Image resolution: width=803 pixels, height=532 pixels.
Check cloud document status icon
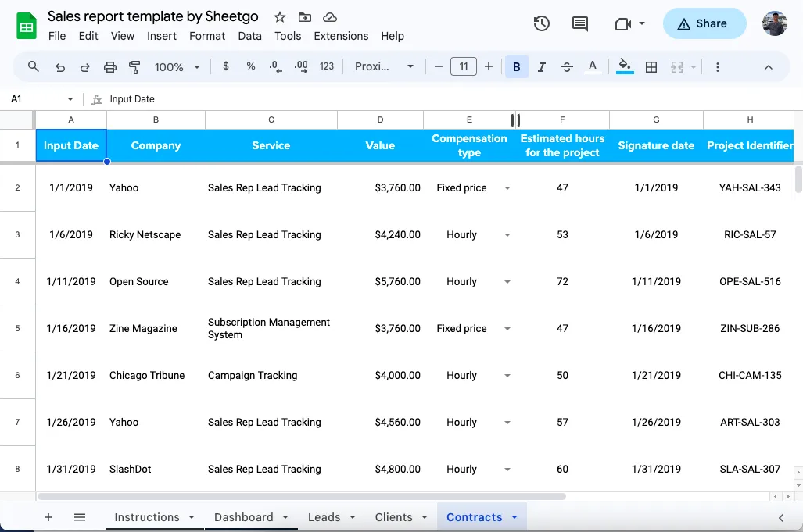pyautogui.click(x=330, y=17)
